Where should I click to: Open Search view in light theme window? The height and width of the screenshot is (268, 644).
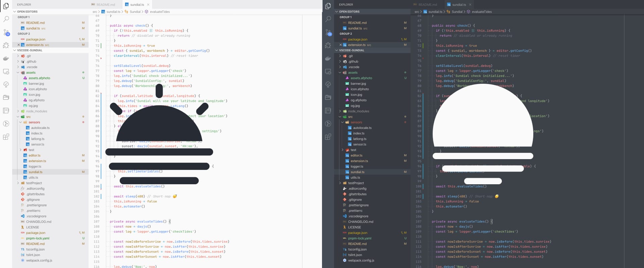(6, 19)
